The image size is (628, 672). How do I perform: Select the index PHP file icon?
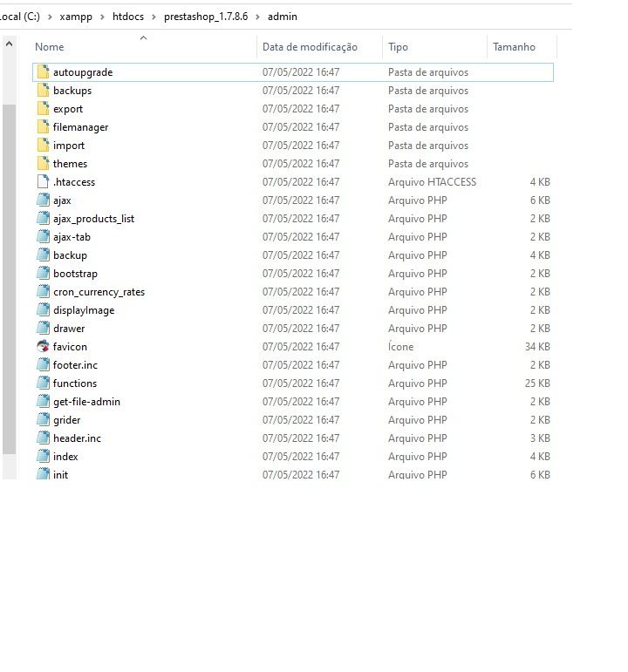[x=43, y=457]
